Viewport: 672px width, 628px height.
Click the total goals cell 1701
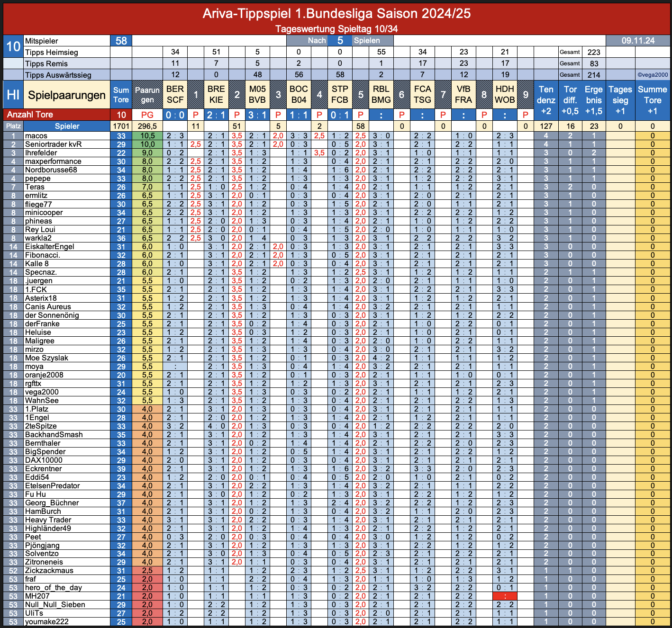(x=121, y=126)
